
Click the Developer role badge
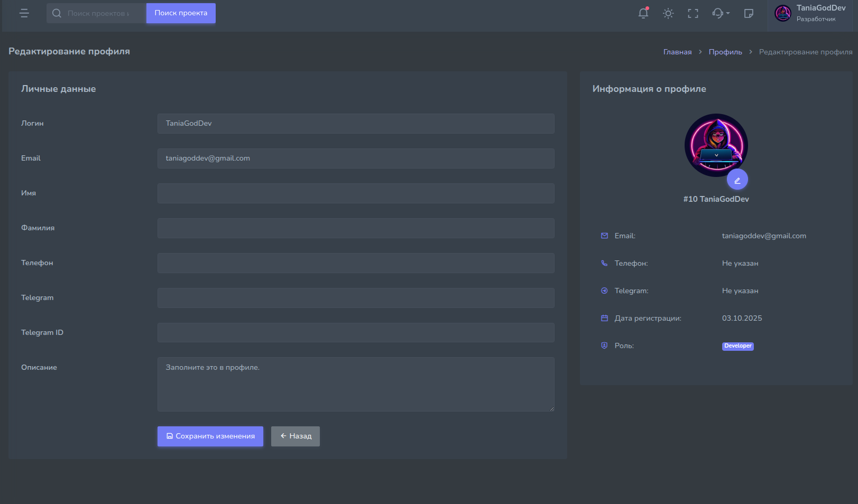[738, 346]
